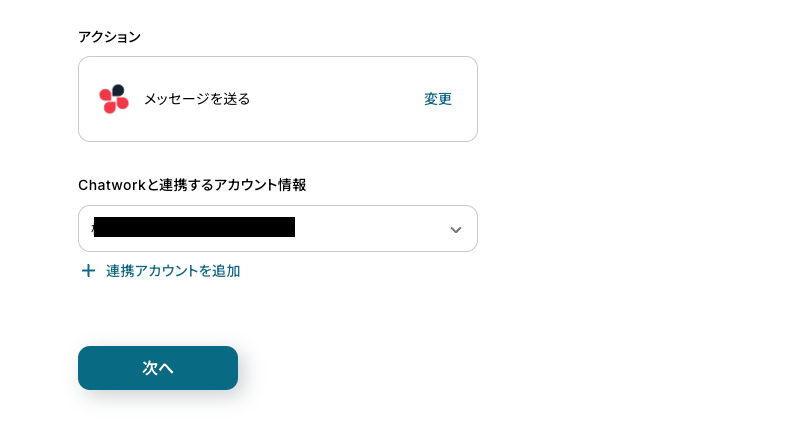The height and width of the screenshot is (424, 800).
Task: Click the アクション section heading
Action: click(x=110, y=37)
